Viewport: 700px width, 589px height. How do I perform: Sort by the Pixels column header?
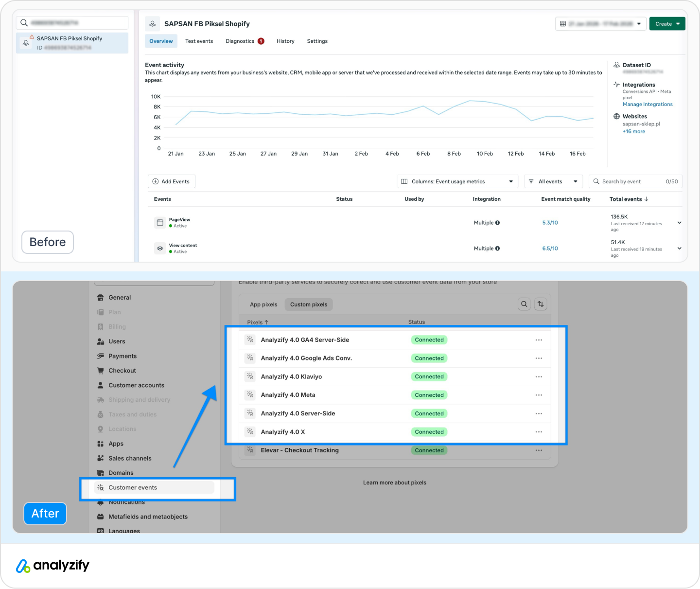258,322
